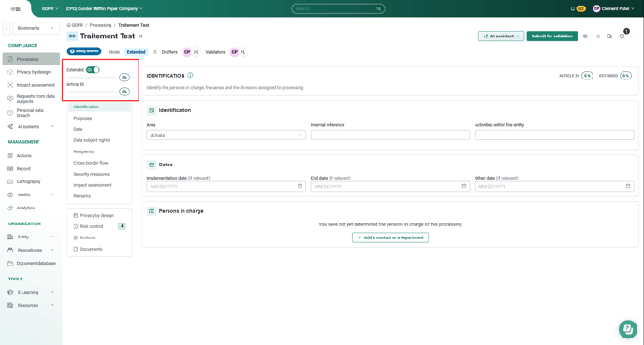Open End date calendar icon
The height and width of the screenshot is (345, 644).
click(x=463, y=186)
